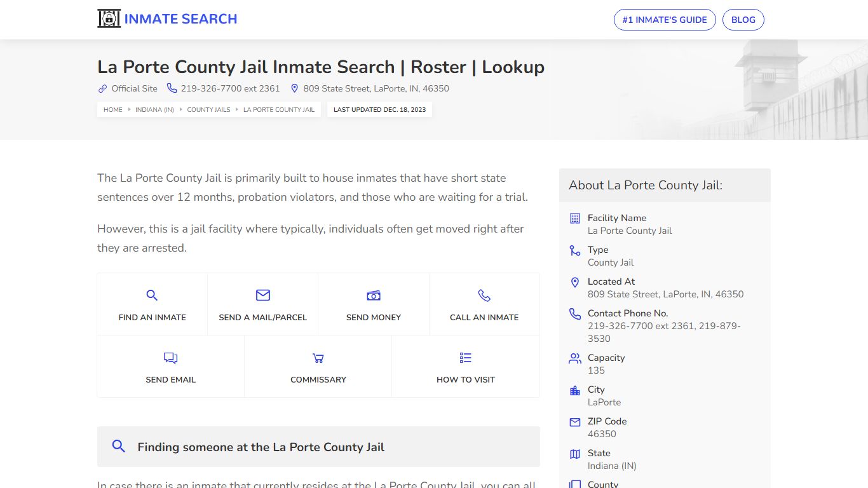Click the Send Money cash icon
Viewport: 868px width, 488px height.
(374, 295)
